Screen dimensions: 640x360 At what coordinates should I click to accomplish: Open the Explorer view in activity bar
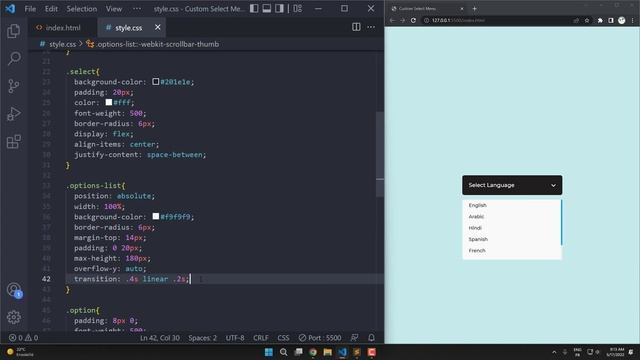[13, 31]
